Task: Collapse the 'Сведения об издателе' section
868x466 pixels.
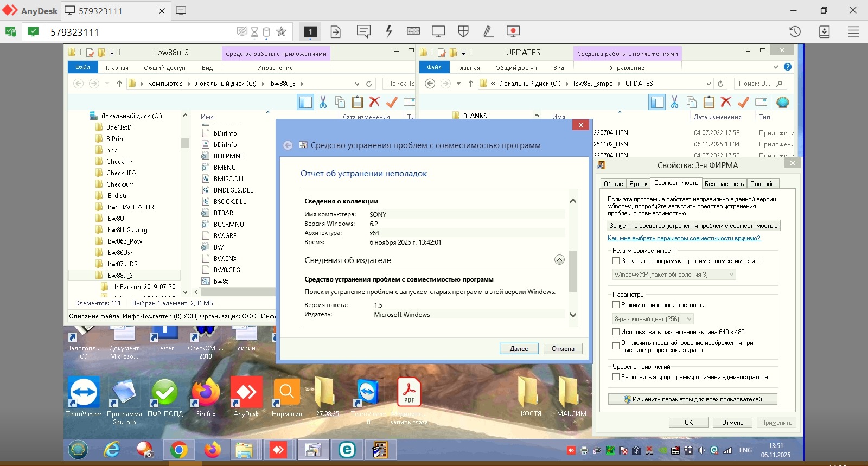Action: click(x=559, y=260)
